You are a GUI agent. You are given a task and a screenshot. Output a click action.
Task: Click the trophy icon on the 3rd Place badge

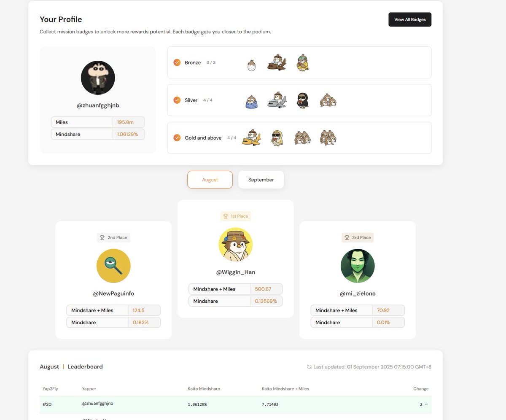click(x=347, y=237)
